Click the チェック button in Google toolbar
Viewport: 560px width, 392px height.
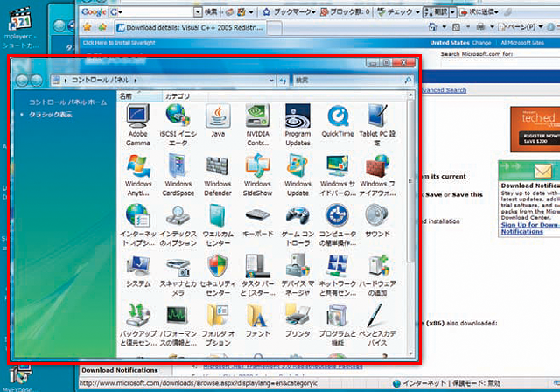398,11
